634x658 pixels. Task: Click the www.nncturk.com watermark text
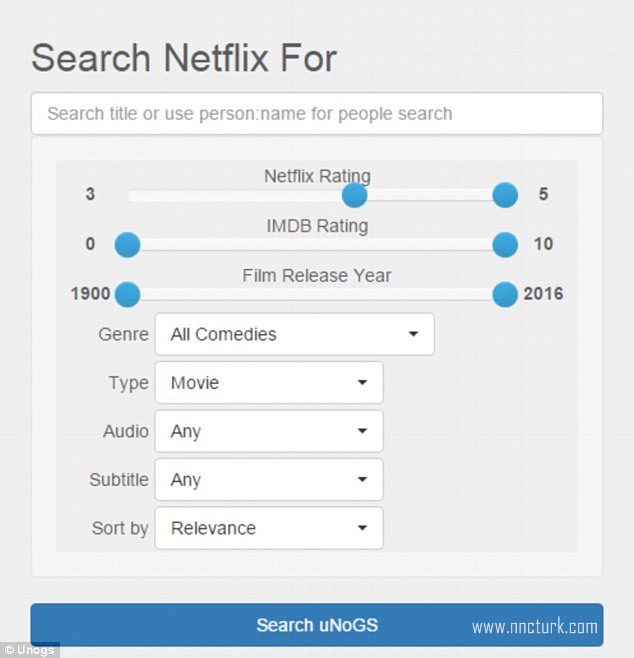click(x=535, y=627)
